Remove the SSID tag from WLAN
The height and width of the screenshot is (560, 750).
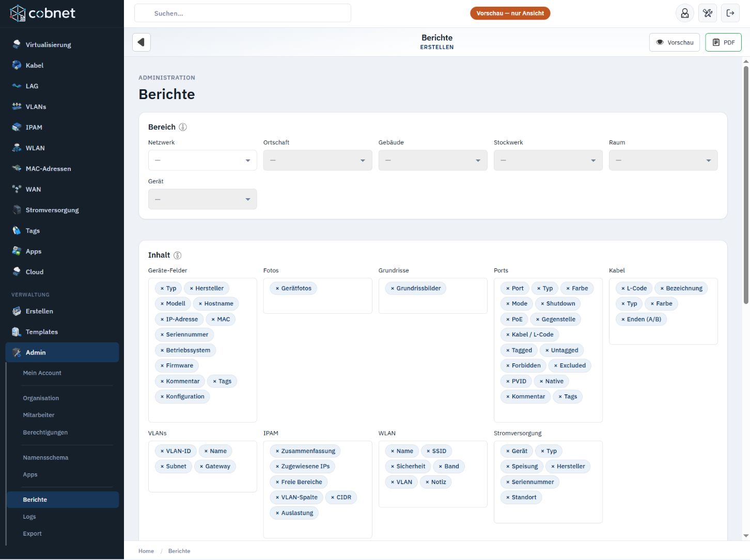coord(428,451)
